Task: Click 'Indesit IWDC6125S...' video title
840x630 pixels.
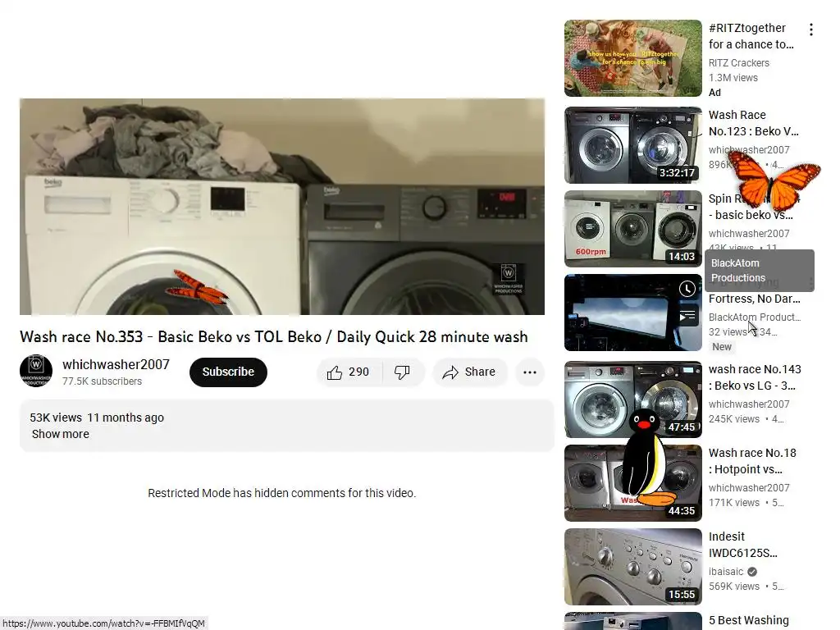Action: click(742, 545)
